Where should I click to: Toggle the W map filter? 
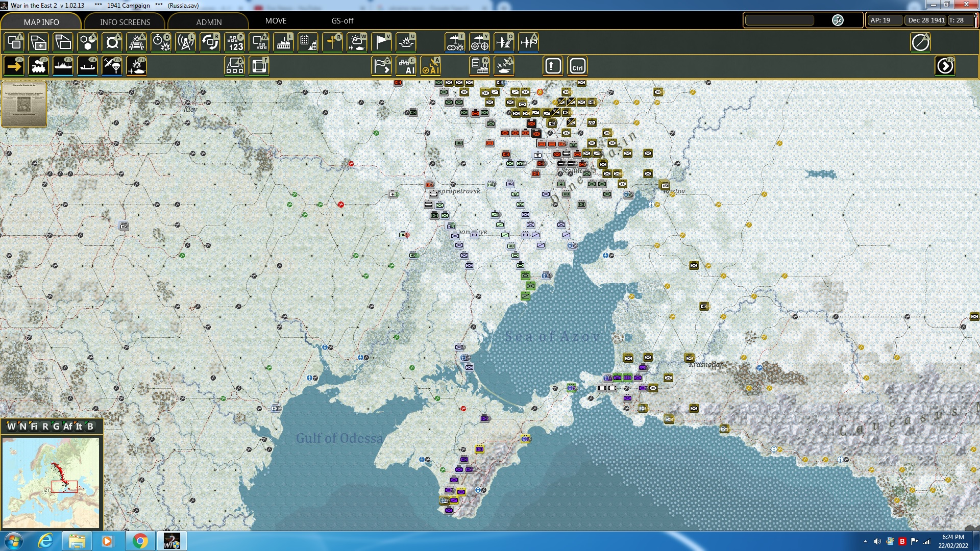11,427
